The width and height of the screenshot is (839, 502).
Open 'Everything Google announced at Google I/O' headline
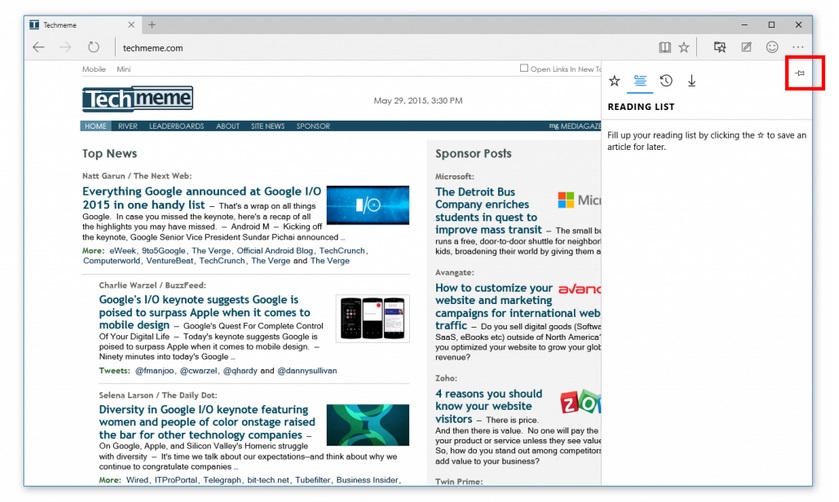coord(202,198)
